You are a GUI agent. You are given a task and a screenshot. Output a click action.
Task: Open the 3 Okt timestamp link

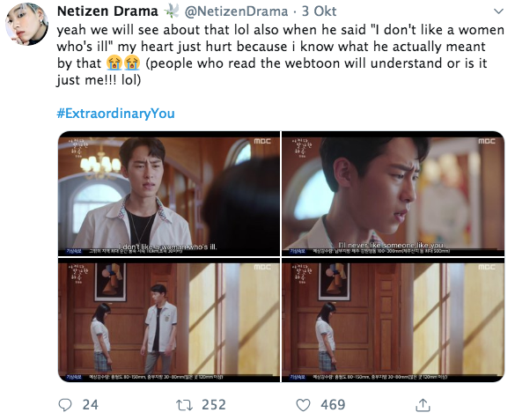[319, 11]
